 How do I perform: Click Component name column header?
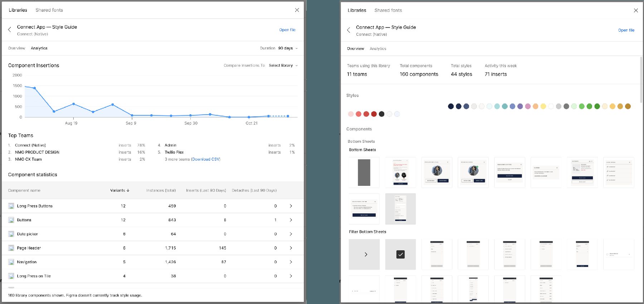click(x=24, y=190)
